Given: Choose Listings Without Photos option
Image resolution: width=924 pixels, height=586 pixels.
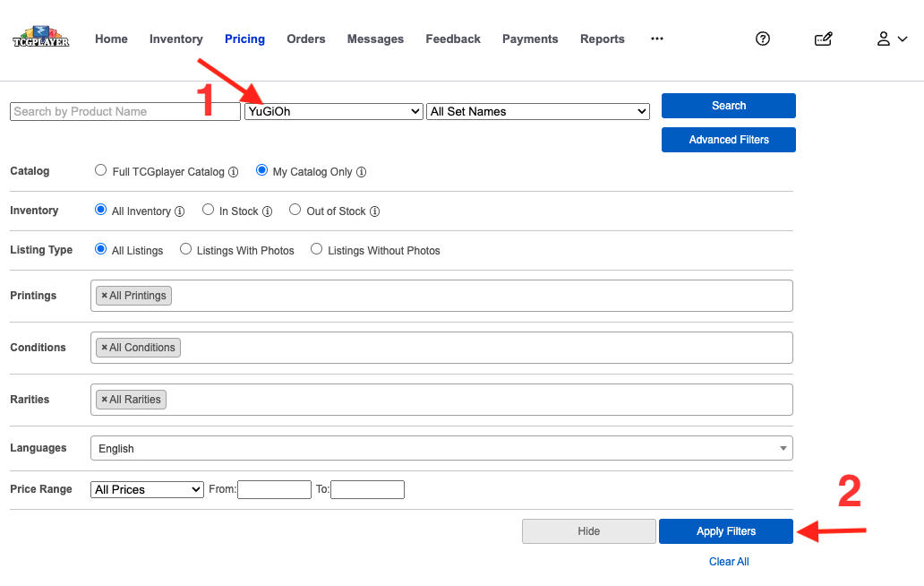Looking at the screenshot, I should coord(316,249).
